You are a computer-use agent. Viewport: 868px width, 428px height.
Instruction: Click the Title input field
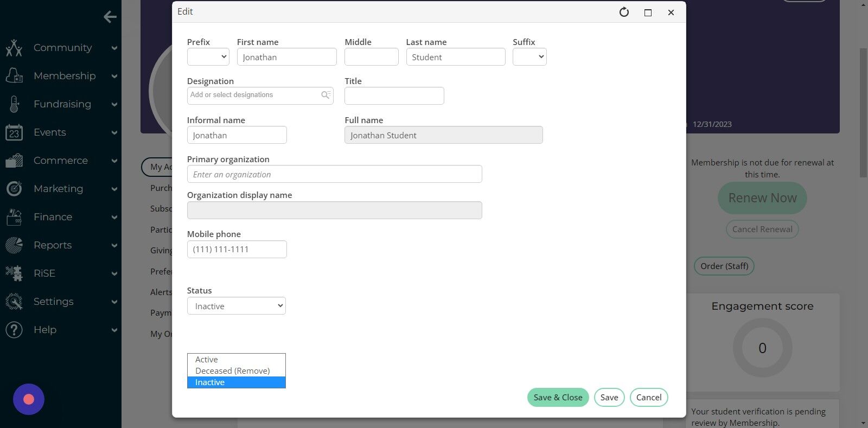pyautogui.click(x=394, y=95)
